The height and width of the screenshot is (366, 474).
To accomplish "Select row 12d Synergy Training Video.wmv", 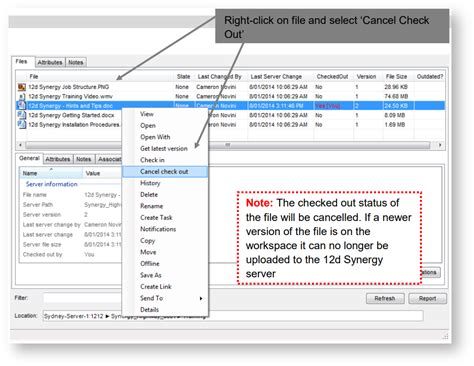I will (230, 96).
